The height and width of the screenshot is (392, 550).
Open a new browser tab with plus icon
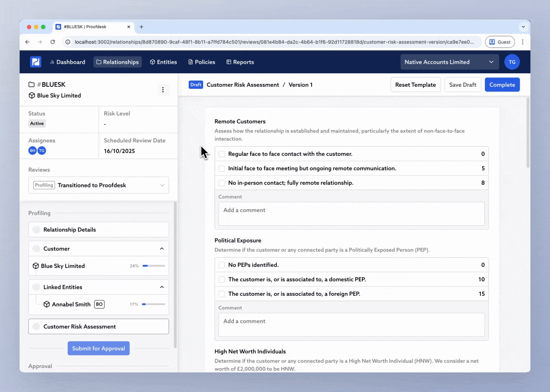coord(141,27)
